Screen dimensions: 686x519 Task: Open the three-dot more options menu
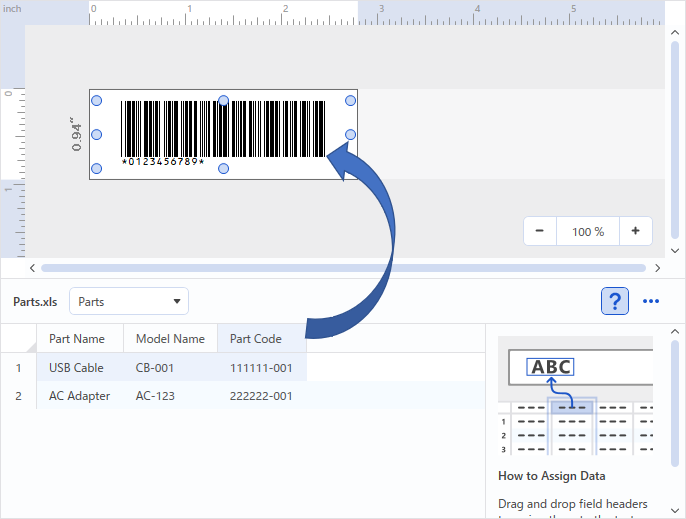click(651, 301)
